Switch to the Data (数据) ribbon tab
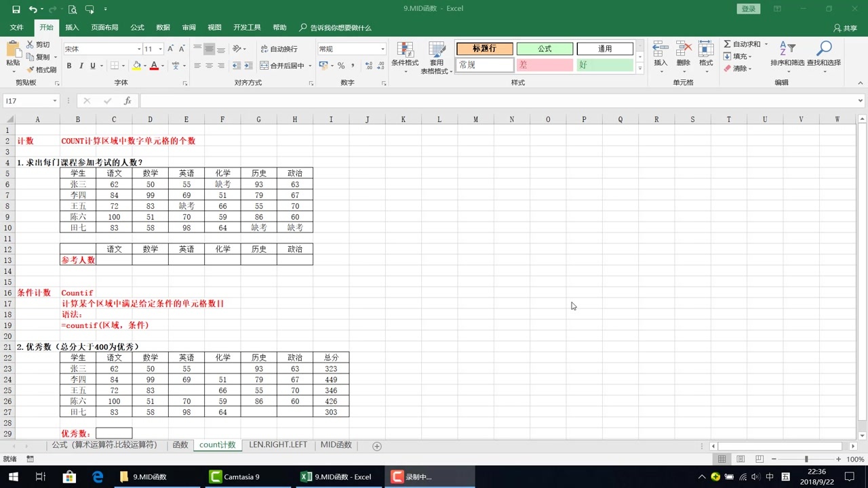 (x=163, y=28)
